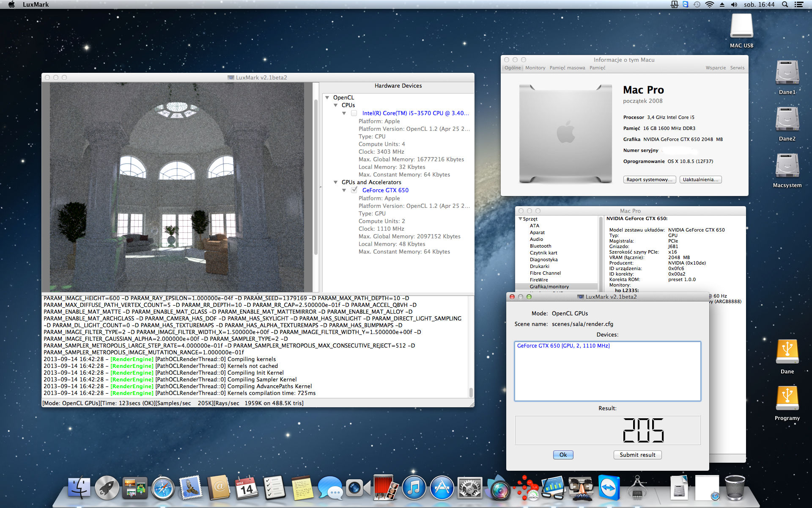The image size is (812, 508).
Task: Launch Launchpad rocket icon in Dock
Action: tap(107, 488)
